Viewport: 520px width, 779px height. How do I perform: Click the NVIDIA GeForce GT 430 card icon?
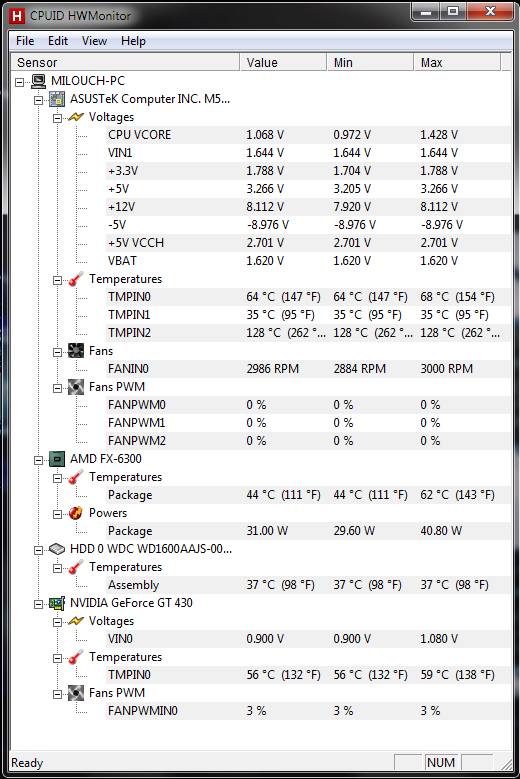click(57, 603)
